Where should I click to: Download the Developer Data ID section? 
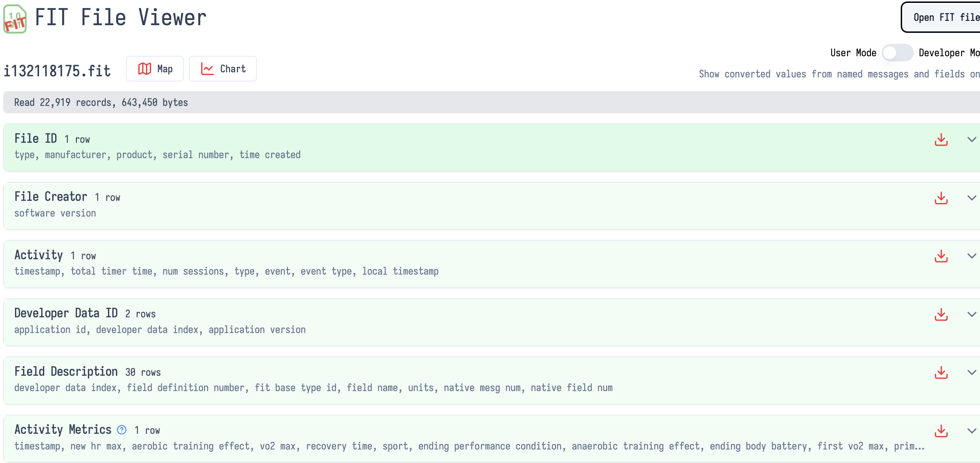point(941,314)
